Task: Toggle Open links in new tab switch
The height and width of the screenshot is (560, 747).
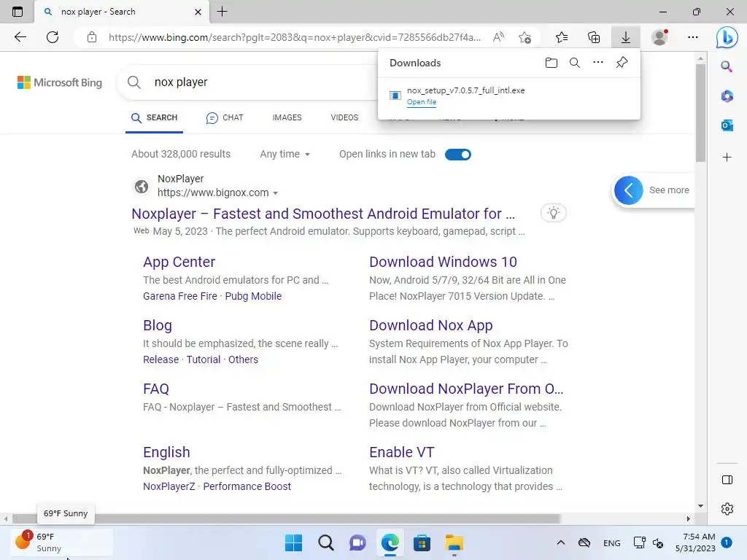Action: [458, 155]
